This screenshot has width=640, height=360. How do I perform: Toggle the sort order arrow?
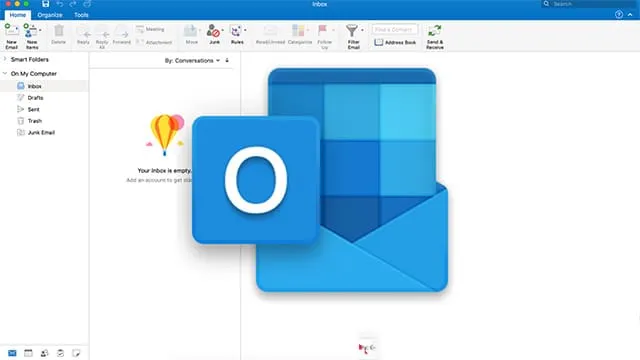[227, 60]
